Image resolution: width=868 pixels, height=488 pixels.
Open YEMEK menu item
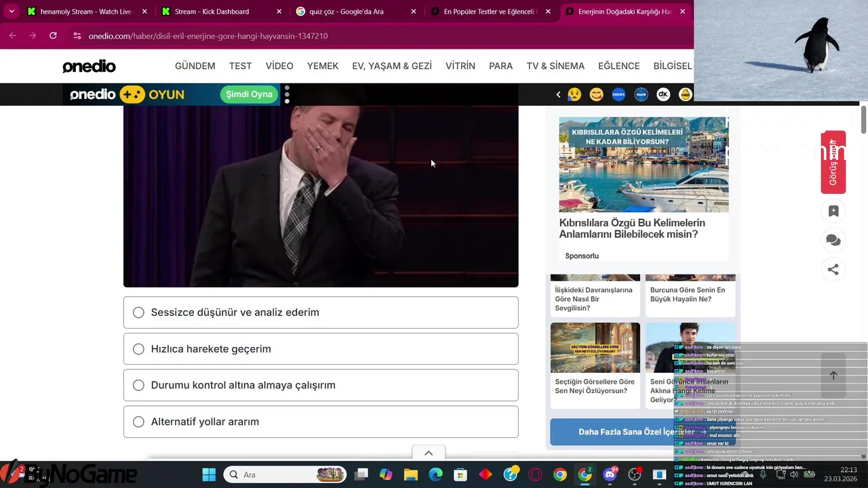[x=323, y=66]
